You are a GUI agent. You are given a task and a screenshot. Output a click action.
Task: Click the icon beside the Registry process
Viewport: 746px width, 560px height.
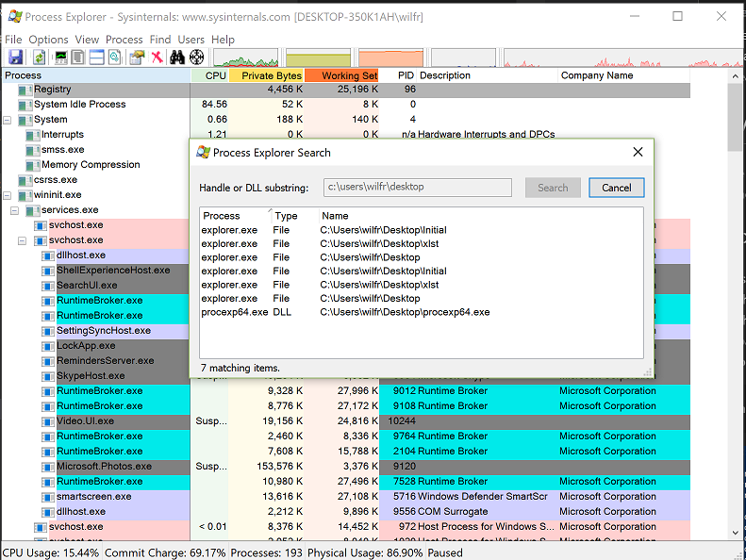click(25, 90)
